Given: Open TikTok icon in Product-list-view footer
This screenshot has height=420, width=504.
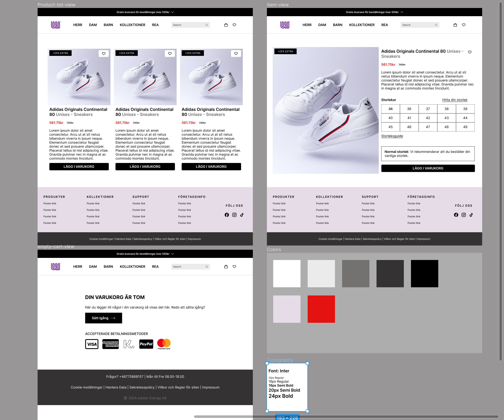Looking at the screenshot, I should pos(242,215).
